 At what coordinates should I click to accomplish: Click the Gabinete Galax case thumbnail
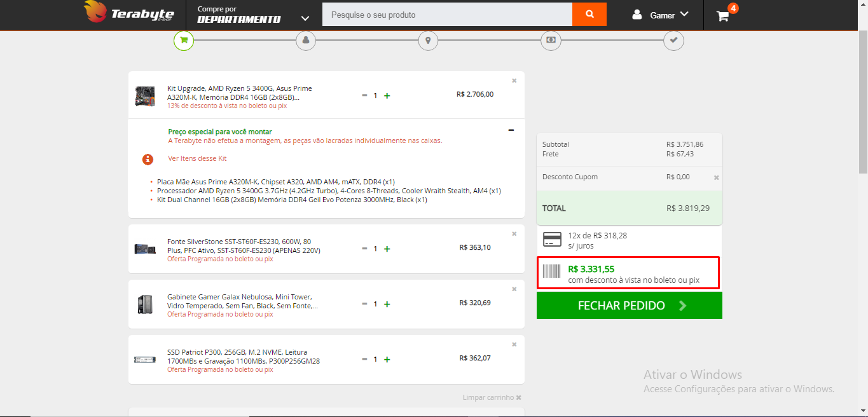pyautogui.click(x=145, y=304)
